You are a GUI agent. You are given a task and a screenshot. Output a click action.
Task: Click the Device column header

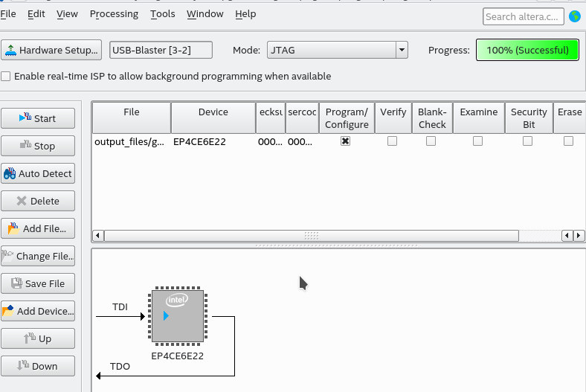[x=213, y=118]
